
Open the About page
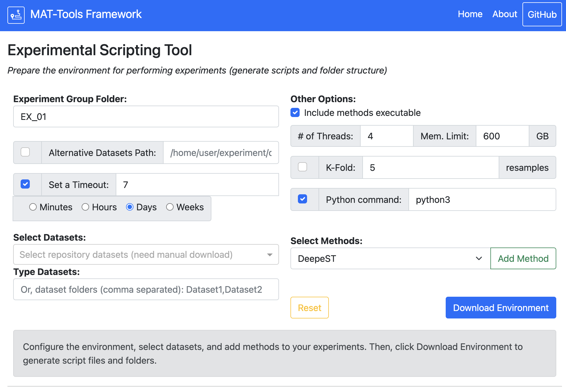(x=504, y=14)
